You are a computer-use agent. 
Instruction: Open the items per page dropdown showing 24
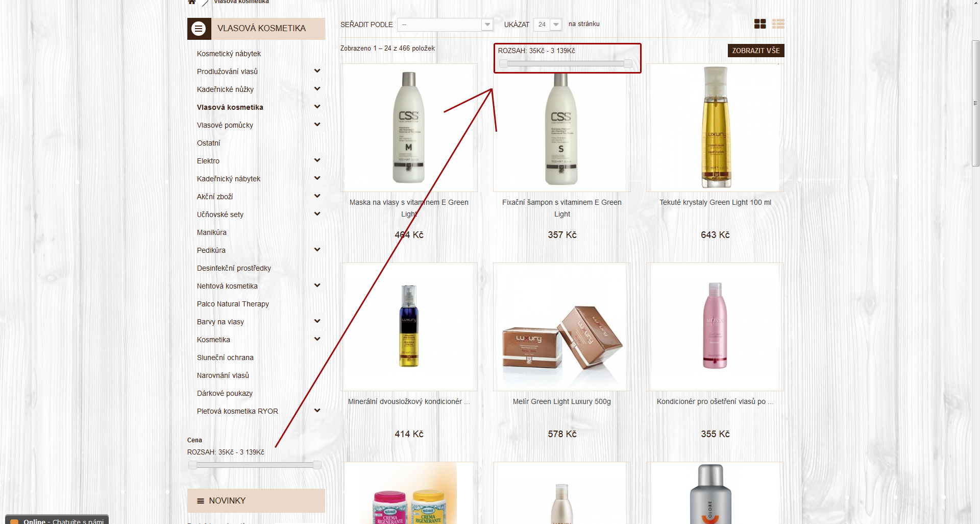coord(548,25)
